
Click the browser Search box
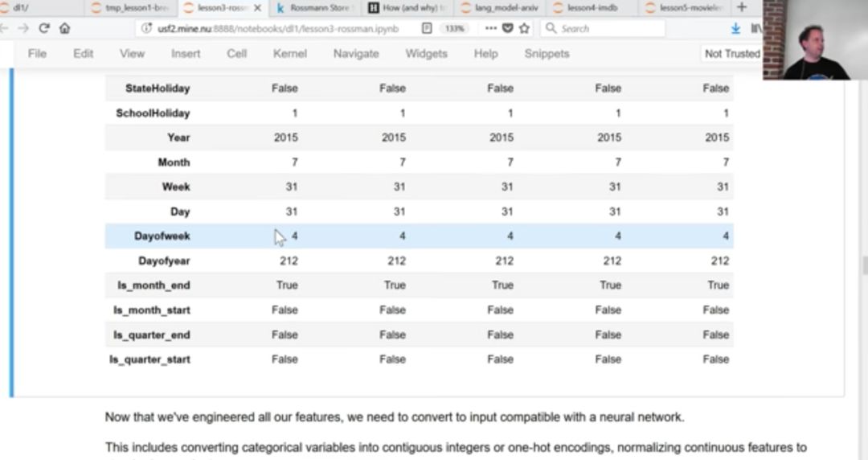[x=603, y=28]
